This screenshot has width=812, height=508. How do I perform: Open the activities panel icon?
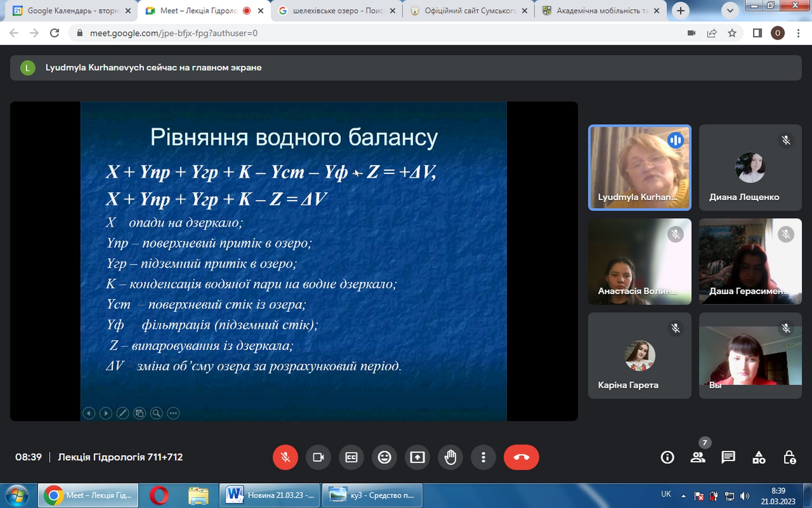click(x=759, y=457)
